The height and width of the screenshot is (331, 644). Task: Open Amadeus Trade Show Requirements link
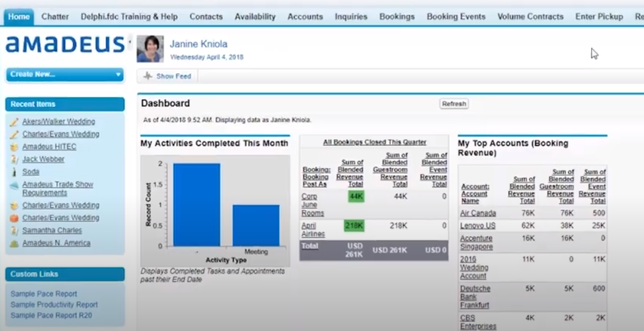pyautogui.click(x=58, y=188)
